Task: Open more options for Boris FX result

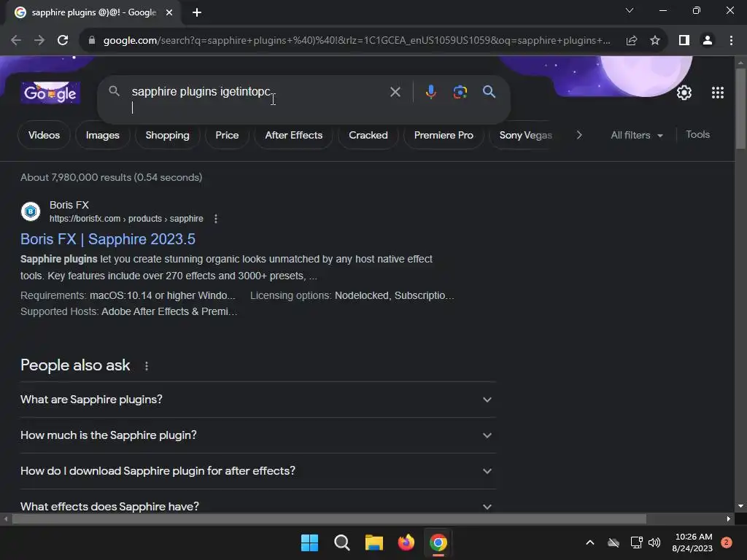Action: pos(216,219)
